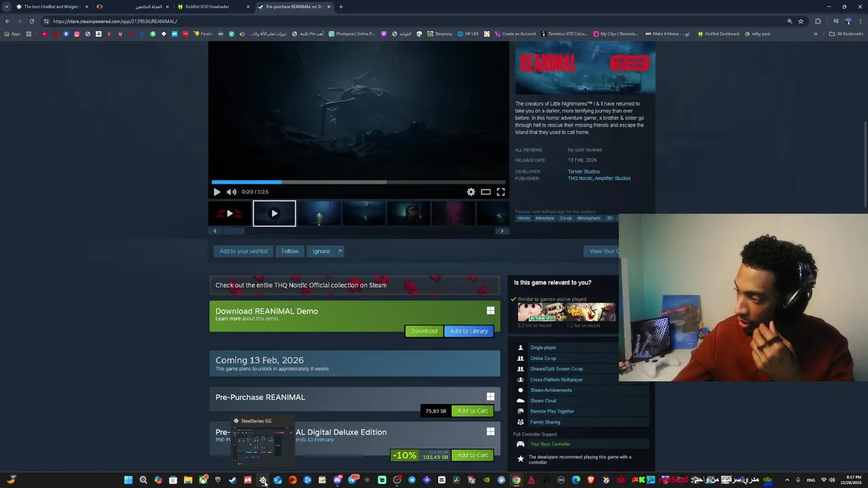Expand the Ignore options dropdown arrow
868x488 pixels.
340,251
